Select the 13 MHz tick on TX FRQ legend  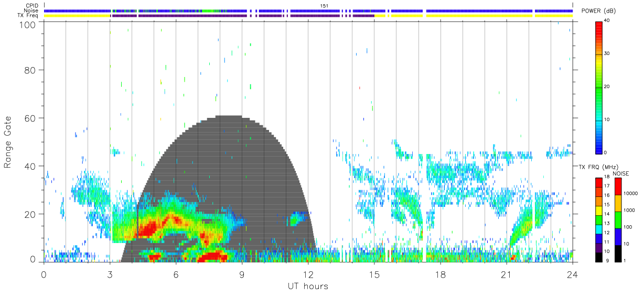[607, 224]
